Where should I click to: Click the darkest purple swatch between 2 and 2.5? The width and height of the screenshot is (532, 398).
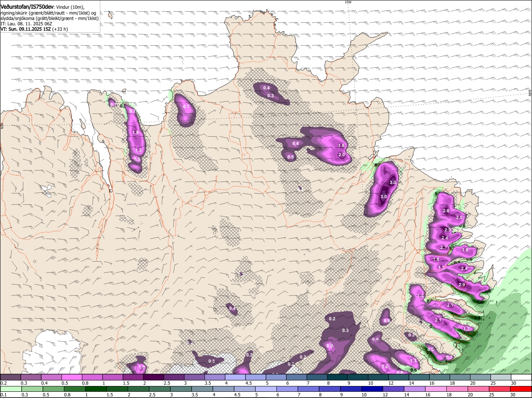click(x=153, y=377)
